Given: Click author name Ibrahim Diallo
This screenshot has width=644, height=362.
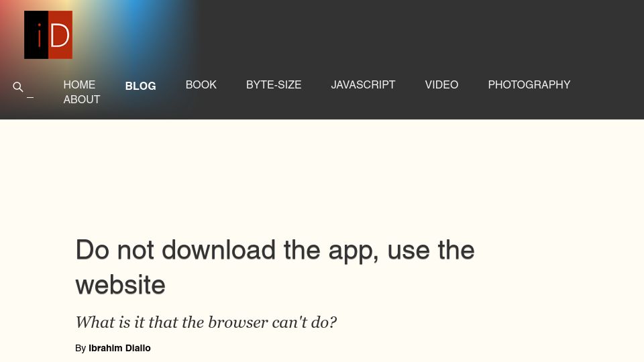Looking at the screenshot, I should click(x=119, y=348).
